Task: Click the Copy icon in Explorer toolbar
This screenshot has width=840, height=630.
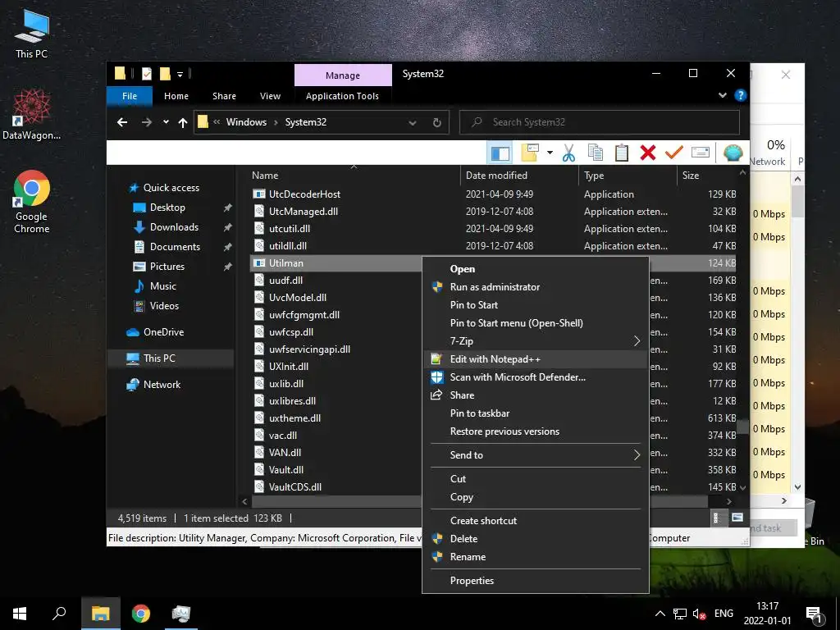Action: point(596,153)
